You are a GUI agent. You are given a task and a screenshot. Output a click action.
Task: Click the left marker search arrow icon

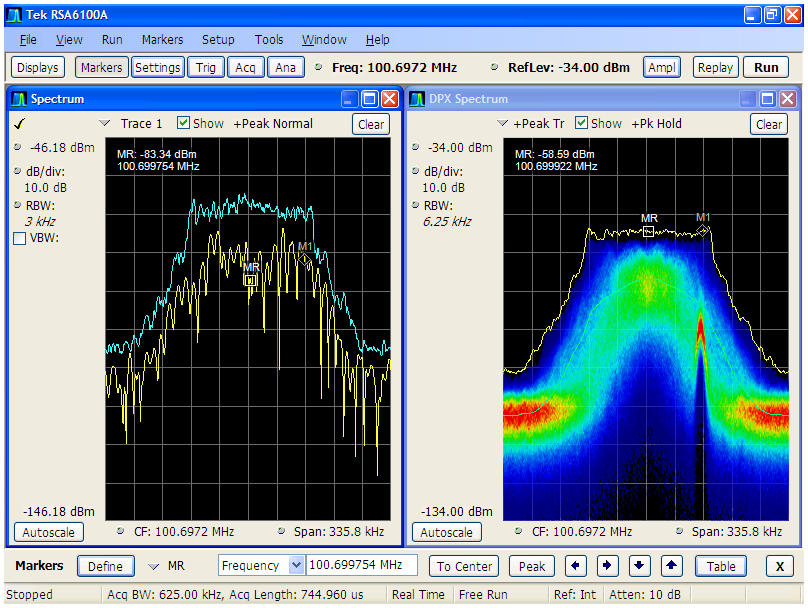click(575, 566)
